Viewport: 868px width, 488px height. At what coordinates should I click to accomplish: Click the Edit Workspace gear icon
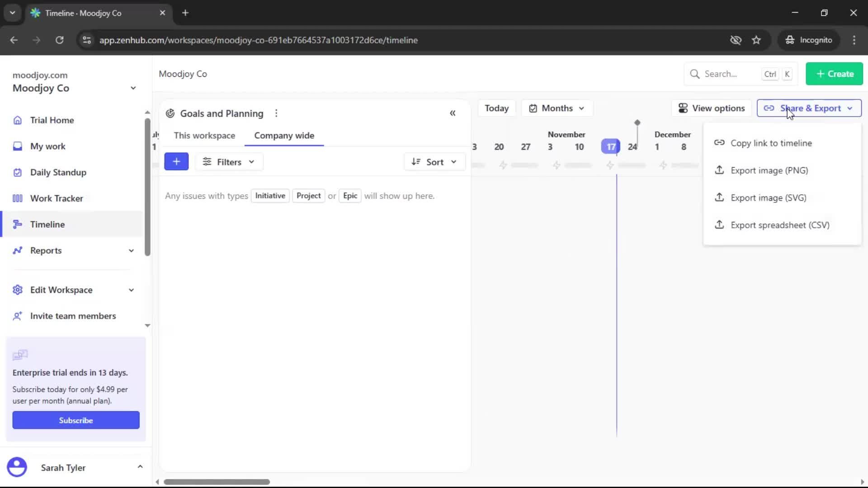(17, 290)
